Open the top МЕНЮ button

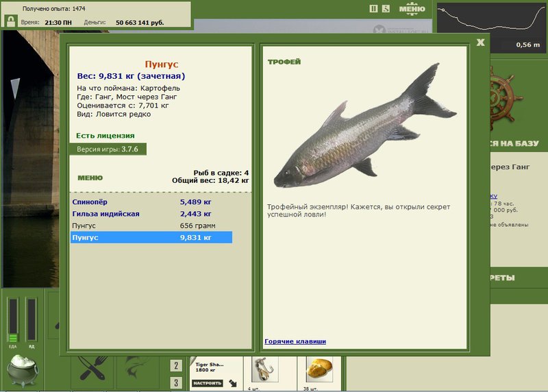point(412,9)
